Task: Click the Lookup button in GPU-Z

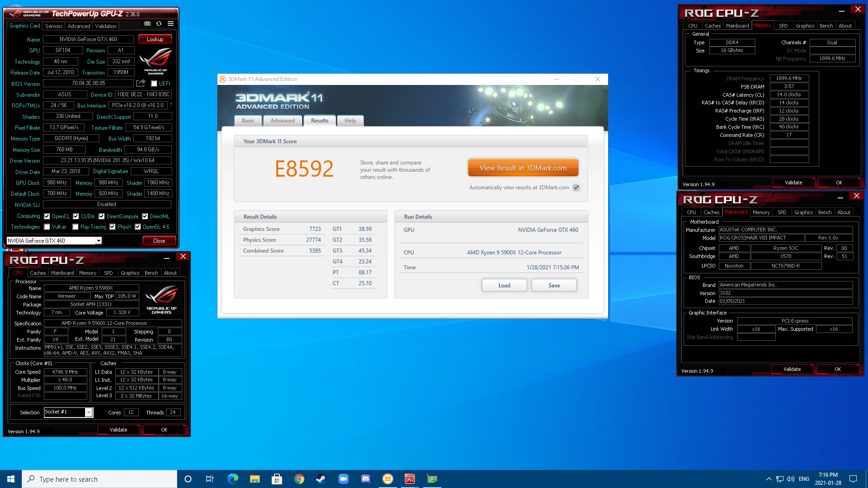Action: click(x=155, y=39)
